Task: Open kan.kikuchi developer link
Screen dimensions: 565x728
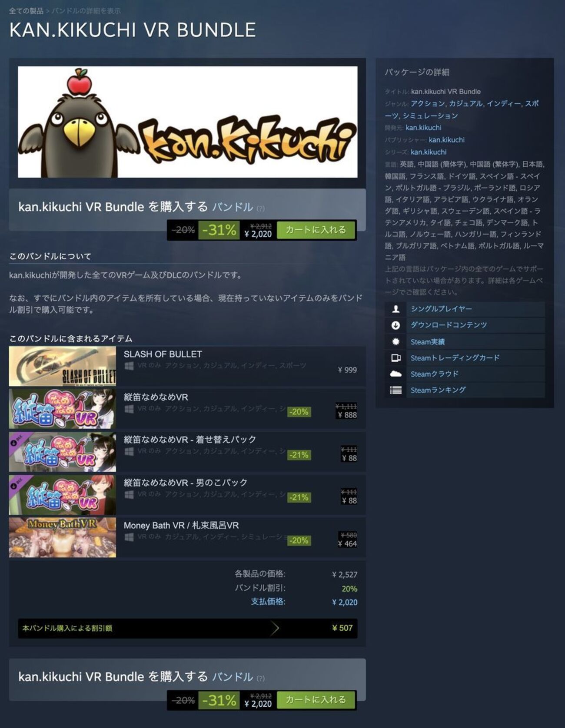Action: tap(423, 128)
